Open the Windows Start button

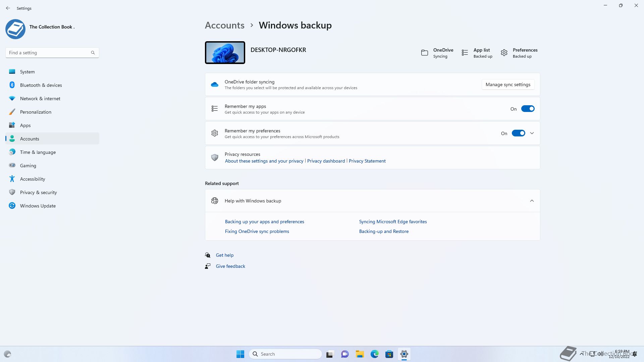tap(240, 354)
